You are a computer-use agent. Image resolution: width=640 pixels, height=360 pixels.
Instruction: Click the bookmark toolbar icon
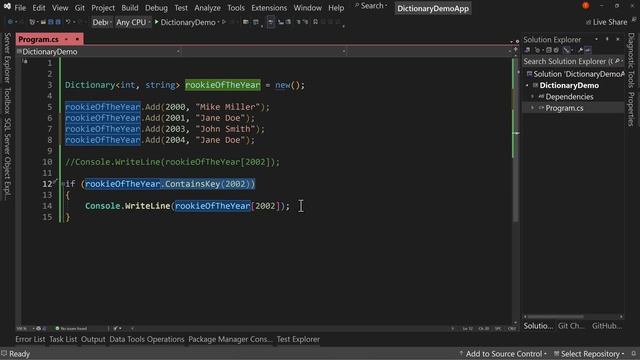tap(315, 22)
